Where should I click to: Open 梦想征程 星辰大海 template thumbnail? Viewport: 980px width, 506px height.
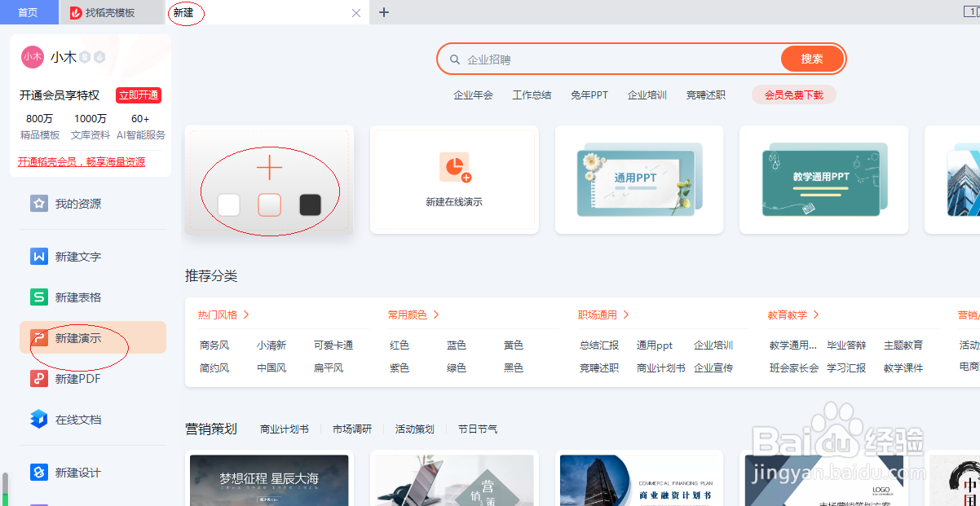pyautogui.click(x=269, y=480)
